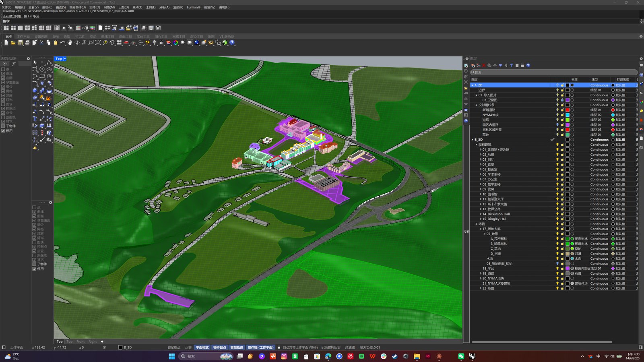Toggle 点 checkbox in 选取过滤器 panel

[x=3, y=69]
